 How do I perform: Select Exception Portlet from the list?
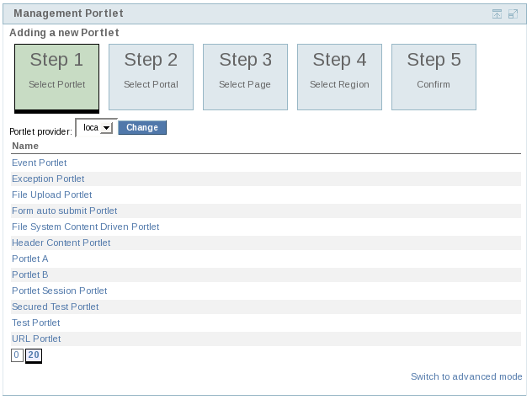click(48, 179)
